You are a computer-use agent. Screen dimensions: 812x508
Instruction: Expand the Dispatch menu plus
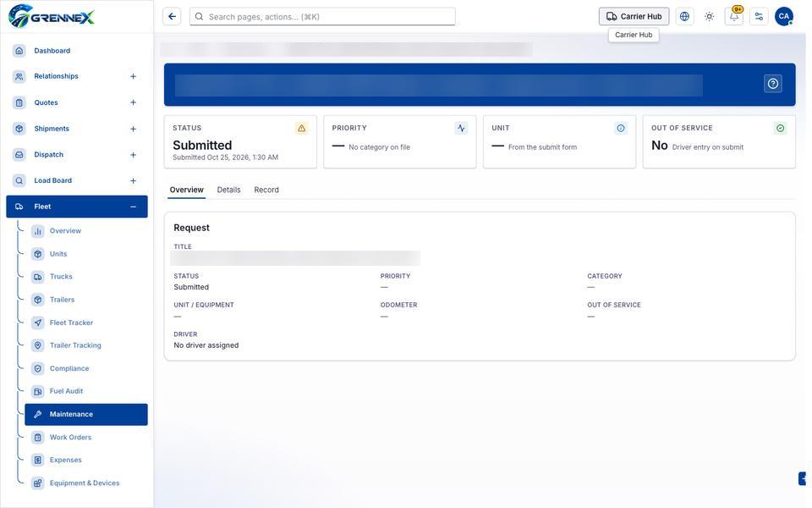tap(133, 154)
